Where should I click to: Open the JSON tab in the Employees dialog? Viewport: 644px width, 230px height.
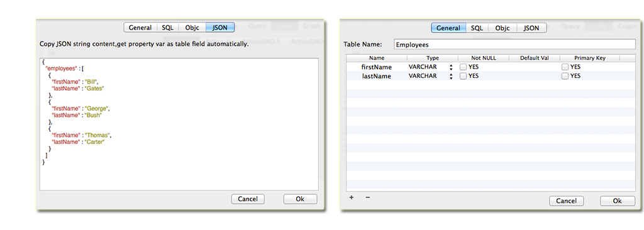tap(531, 28)
